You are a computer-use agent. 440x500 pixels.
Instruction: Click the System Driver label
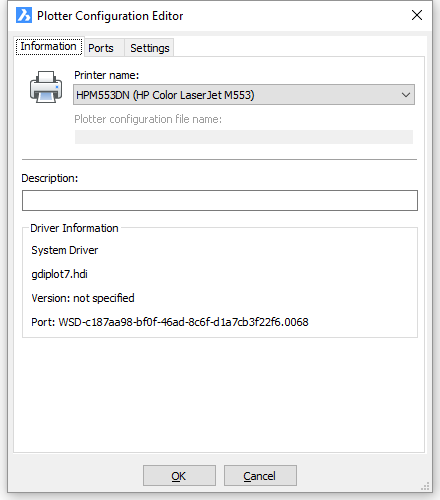[65, 250]
